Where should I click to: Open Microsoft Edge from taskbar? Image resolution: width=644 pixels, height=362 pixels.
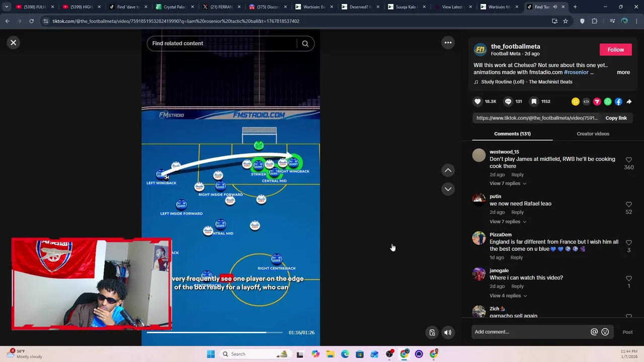point(345,354)
